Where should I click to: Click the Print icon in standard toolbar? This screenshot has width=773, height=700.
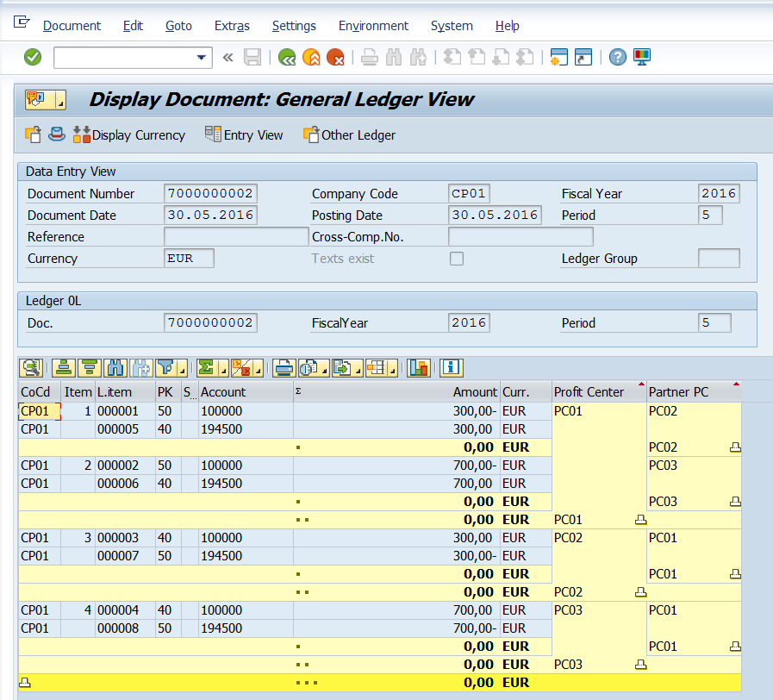tap(369, 57)
